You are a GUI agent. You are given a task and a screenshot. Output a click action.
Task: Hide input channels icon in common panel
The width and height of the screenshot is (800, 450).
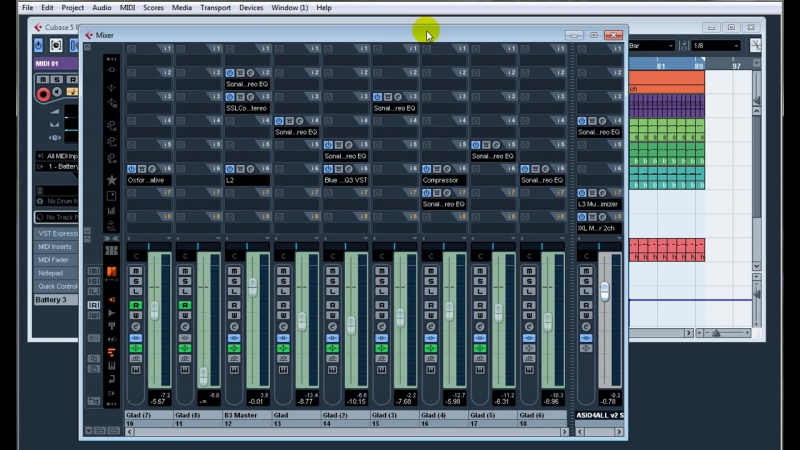click(111, 299)
